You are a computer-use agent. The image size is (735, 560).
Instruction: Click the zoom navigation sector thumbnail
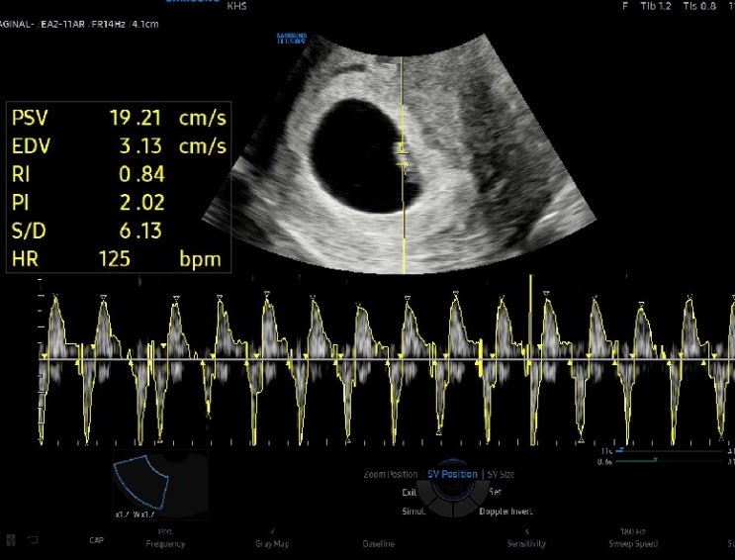[160, 485]
